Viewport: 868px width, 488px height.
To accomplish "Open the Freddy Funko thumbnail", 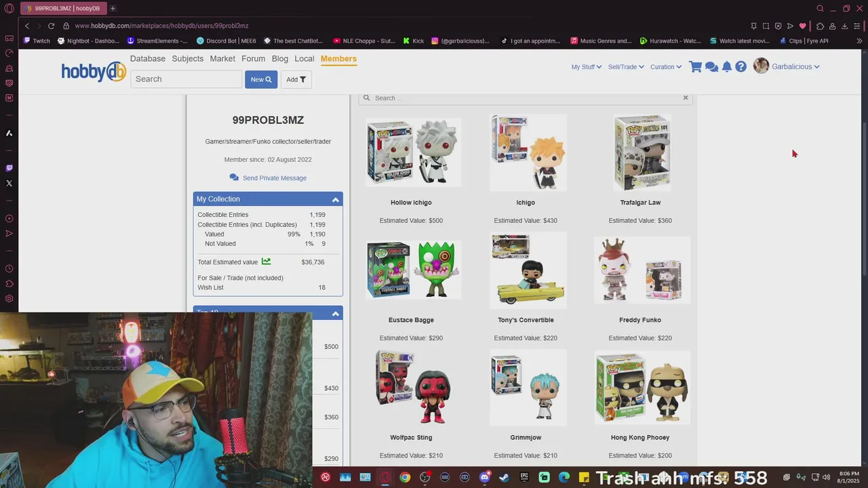I will [x=642, y=270].
